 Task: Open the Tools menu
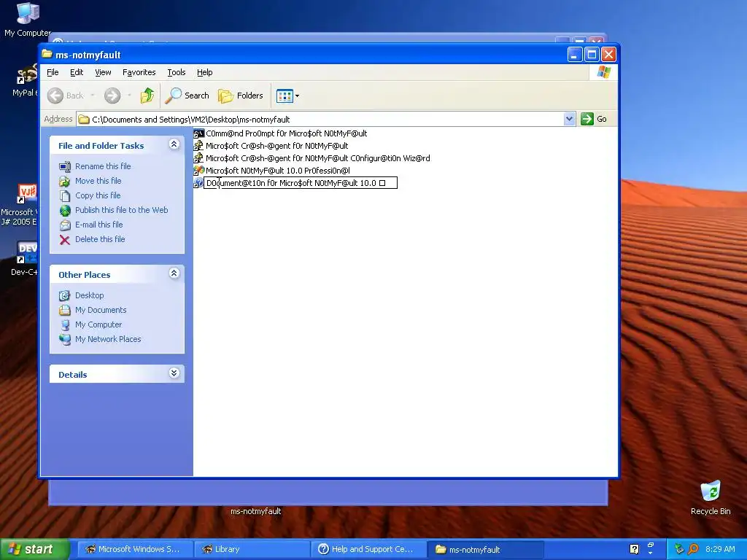tap(177, 72)
